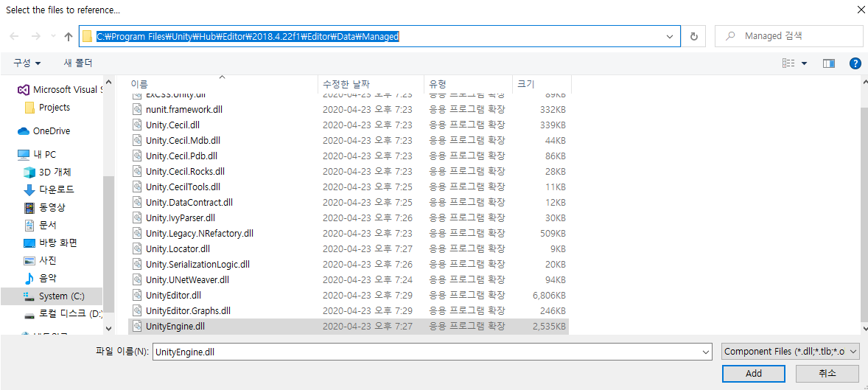The width and height of the screenshot is (868, 390).
Task: Click the Add button
Action: coord(753,373)
